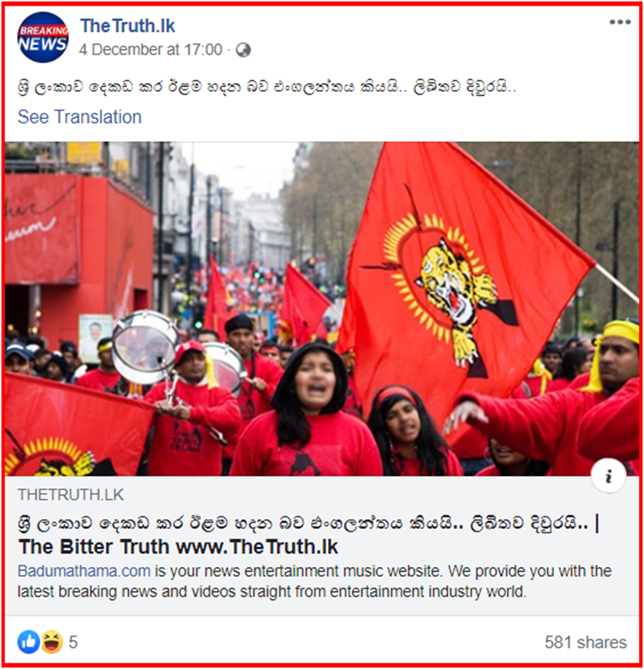This screenshot has width=644, height=669.
Task: Open the TheTruth.lk page name link
Action: click(x=127, y=26)
